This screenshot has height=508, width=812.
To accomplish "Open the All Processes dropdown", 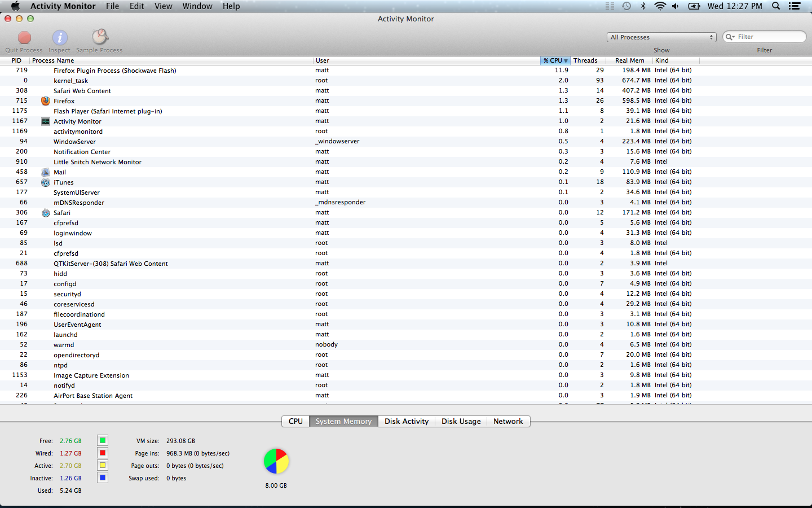I will [661, 37].
